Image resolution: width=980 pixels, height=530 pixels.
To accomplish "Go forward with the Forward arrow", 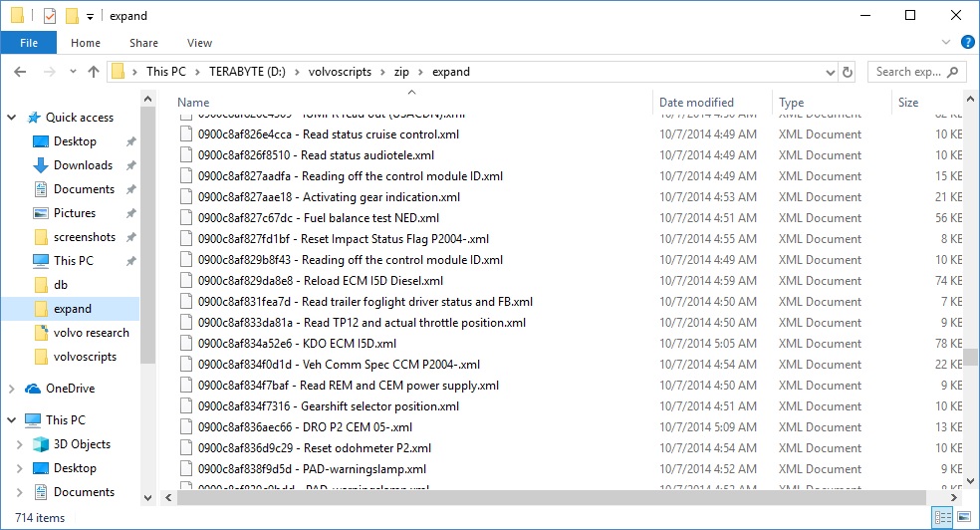I will coord(50,72).
